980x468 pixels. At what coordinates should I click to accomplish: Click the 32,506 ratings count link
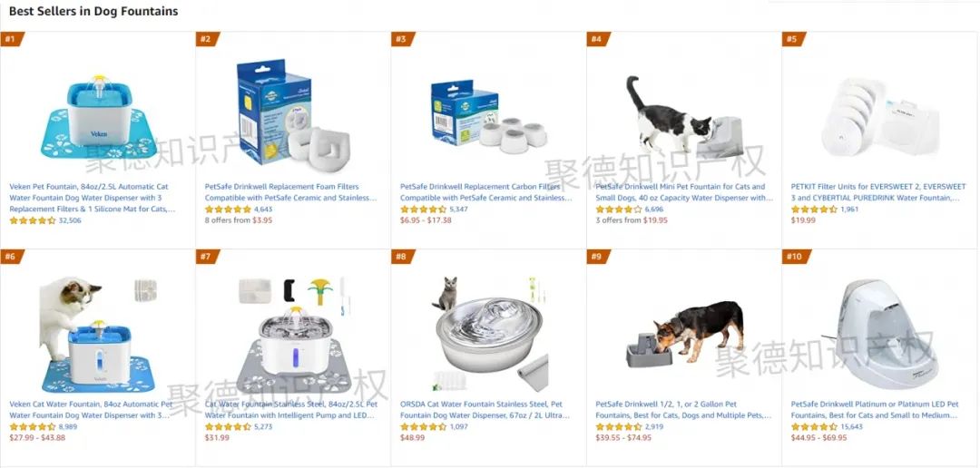click(x=69, y=220)
